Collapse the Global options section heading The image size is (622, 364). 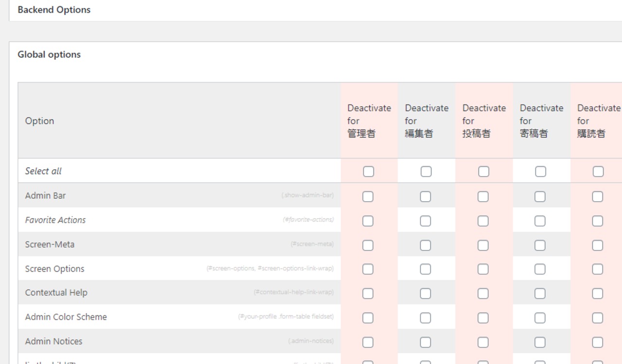[x=49, y=54]
